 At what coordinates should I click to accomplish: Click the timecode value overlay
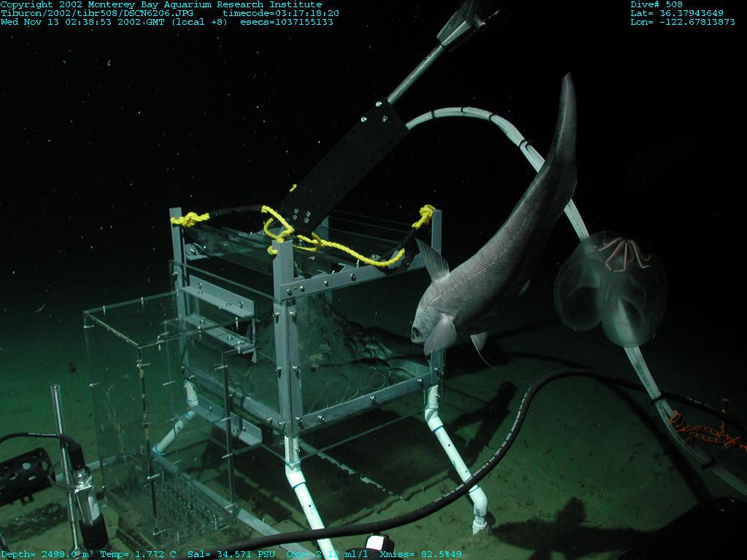[x=280, y=13]
